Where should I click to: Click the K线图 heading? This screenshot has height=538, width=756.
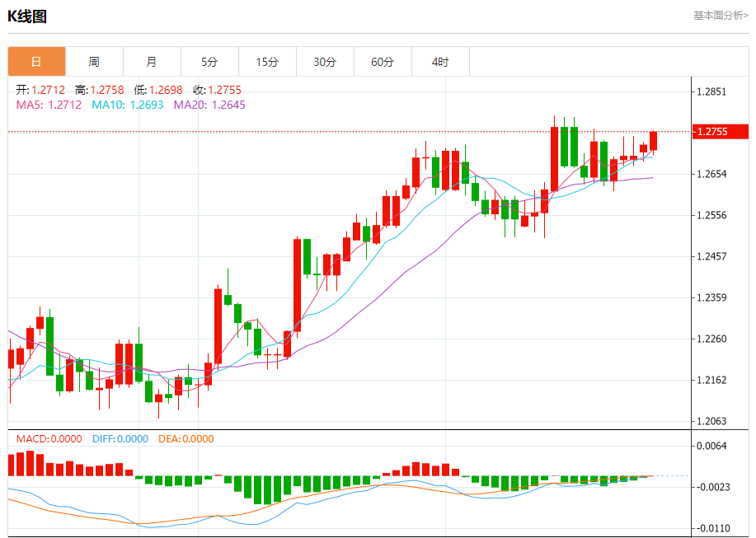(27, 16)
